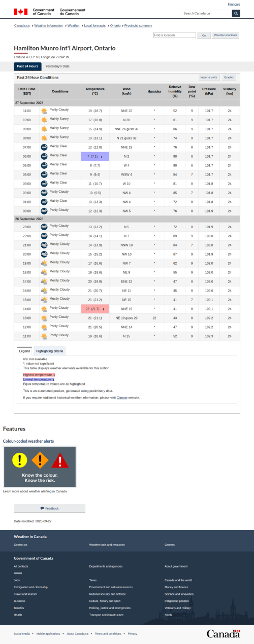Click the Feedback button
Viewport: 254px width, 644px height.
click(49, 508)
